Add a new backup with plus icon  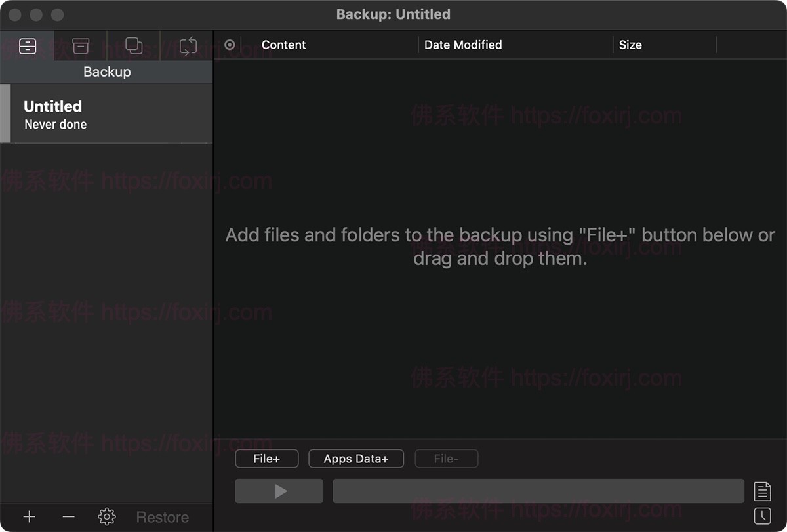[x=29, y=517]
